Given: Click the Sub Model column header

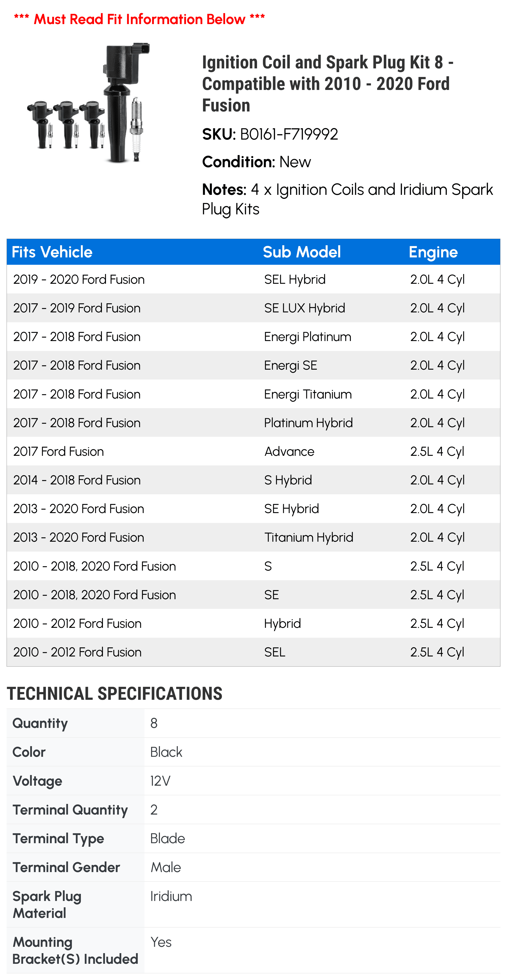Looking at the screenshot, I should point(301,252).
